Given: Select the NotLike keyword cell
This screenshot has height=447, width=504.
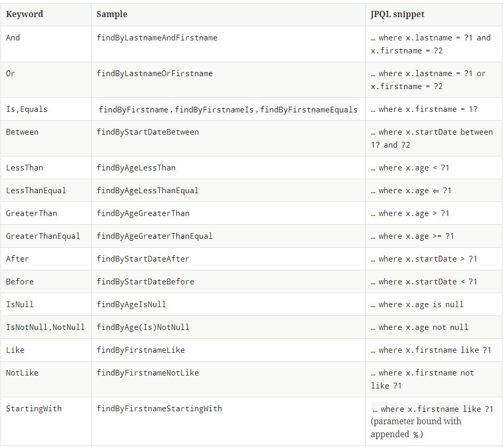Looking at the screenshot, I should tap(22, 373).
